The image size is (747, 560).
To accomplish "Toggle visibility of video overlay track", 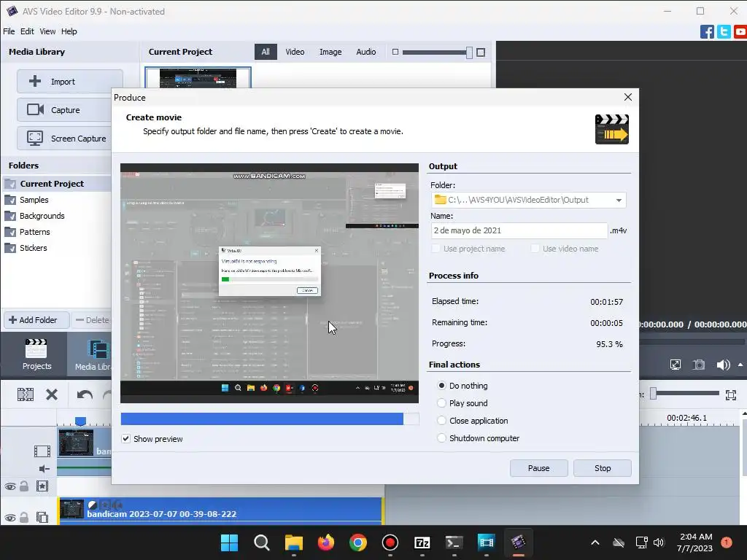I will click(x=10, y=518).
